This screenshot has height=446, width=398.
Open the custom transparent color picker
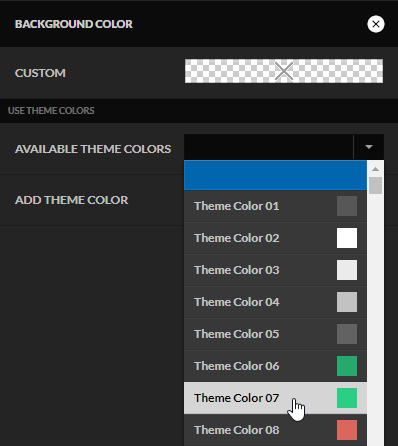point(284,71)
